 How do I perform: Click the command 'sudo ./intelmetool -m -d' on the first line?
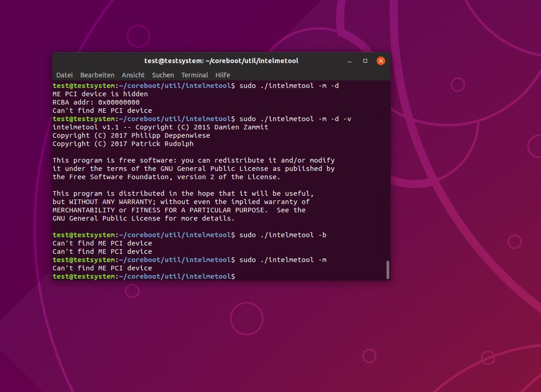pos(289,86)
